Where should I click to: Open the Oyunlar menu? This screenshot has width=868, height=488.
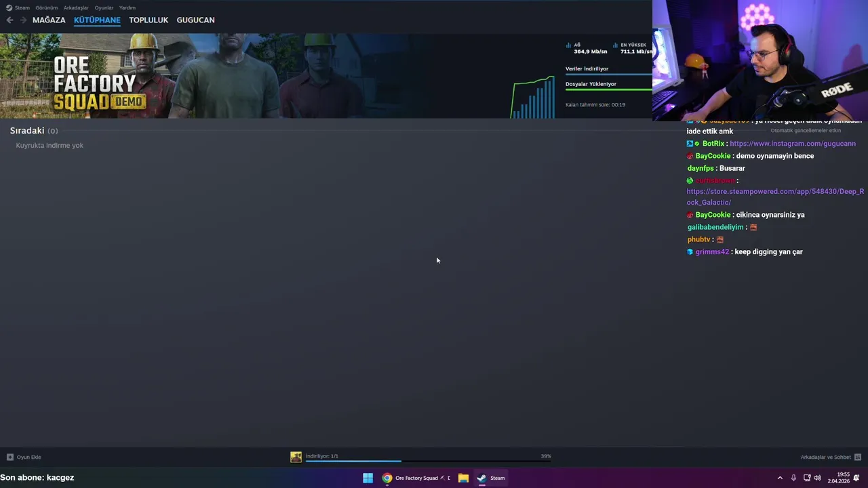click(104, 7)
